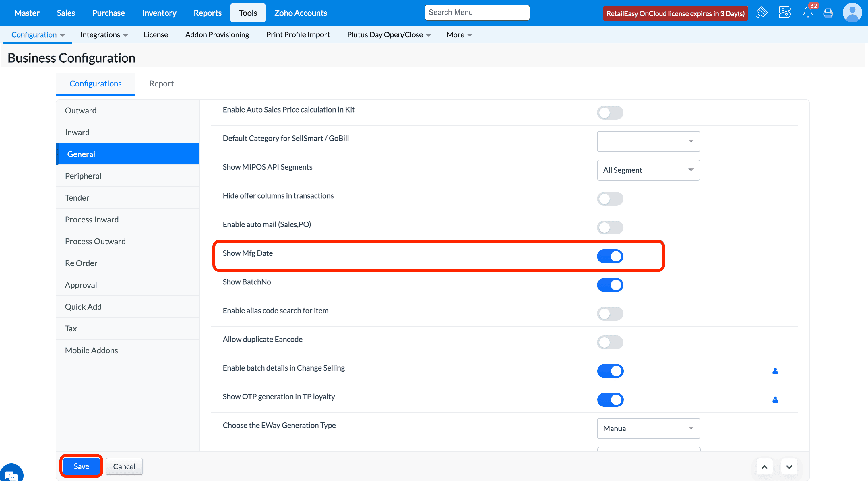This screenshot has height=481, width=868.
Task: Click the scroll up arrow button
Action: coord(765,467)
